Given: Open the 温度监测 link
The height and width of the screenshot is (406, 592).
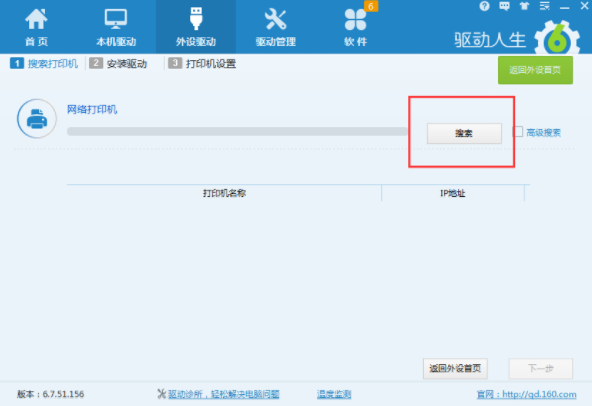Looking at the screenshot, I should point(334,394).
